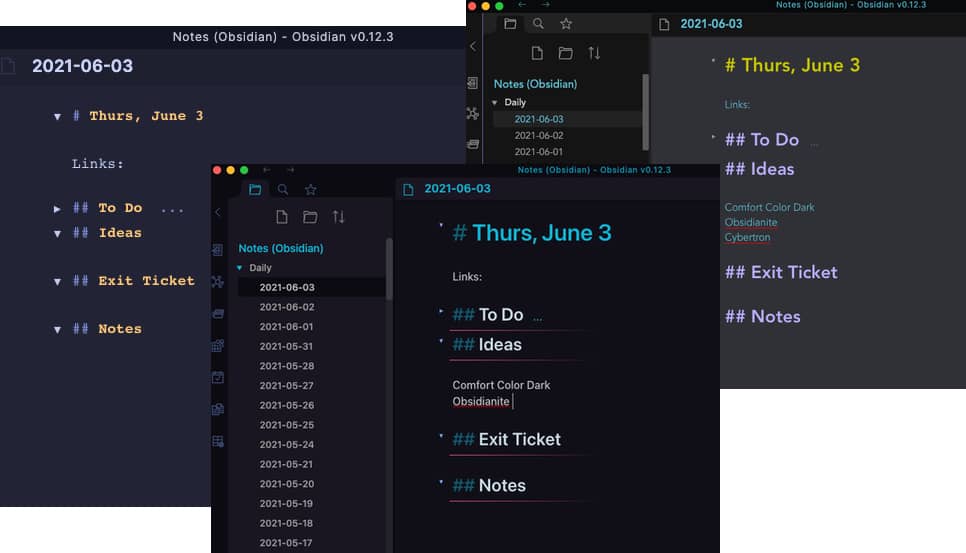Viewport: 966px width, 553px height.
Task: Unfold 'To Do' heading arrow in top-right window
Action: coord(713,137)
